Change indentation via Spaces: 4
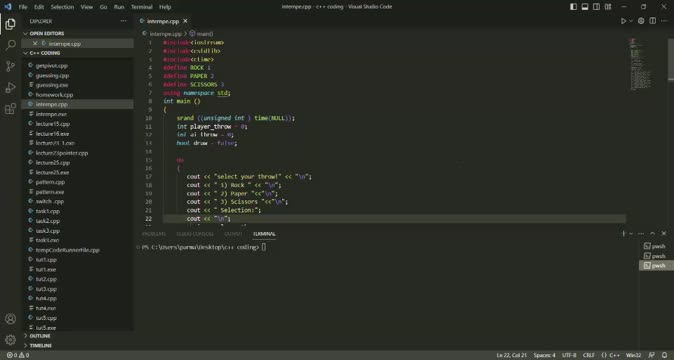The width and height of the screenshot is (674, 360). click(x=544, y=355)
